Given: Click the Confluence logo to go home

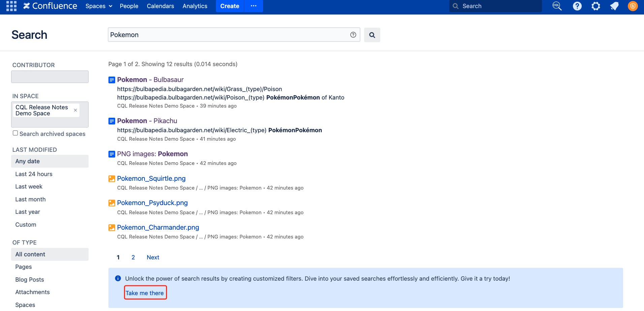Looking at the screenshot, I should [x=50, y=6].
